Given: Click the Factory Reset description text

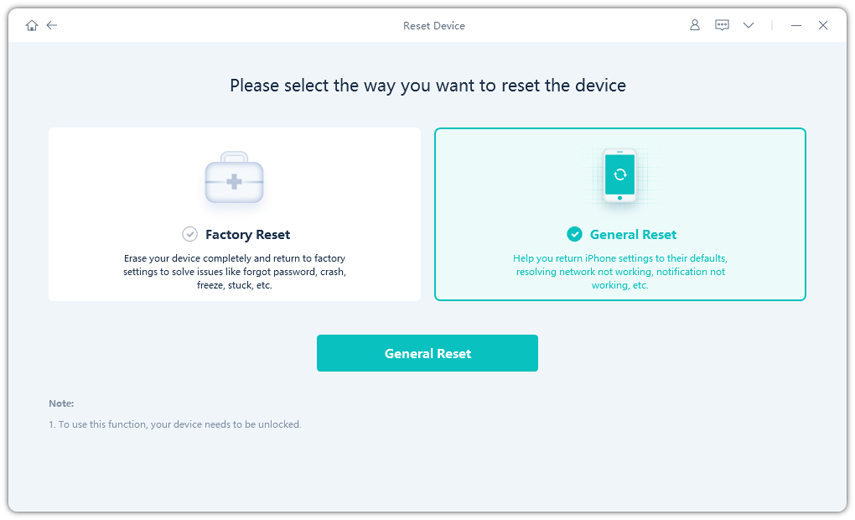Looking at the screenshot, I should (x=234, y=271).
